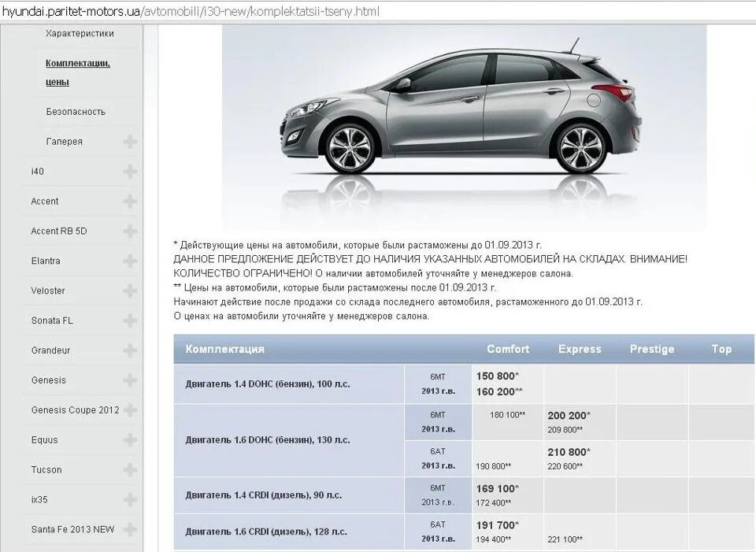Screen dimensions: 756x552
Task: Expand the Elantra plus icon
Action: [130, 261]
